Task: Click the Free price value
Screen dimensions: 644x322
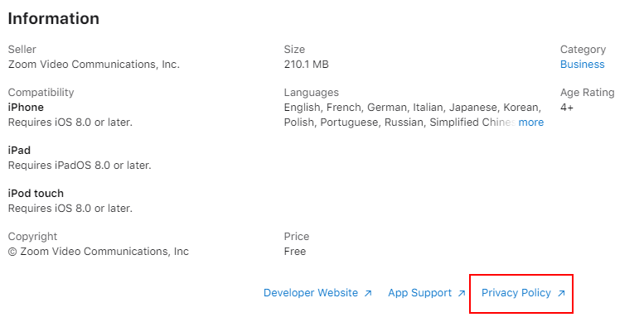Action: 295,252
